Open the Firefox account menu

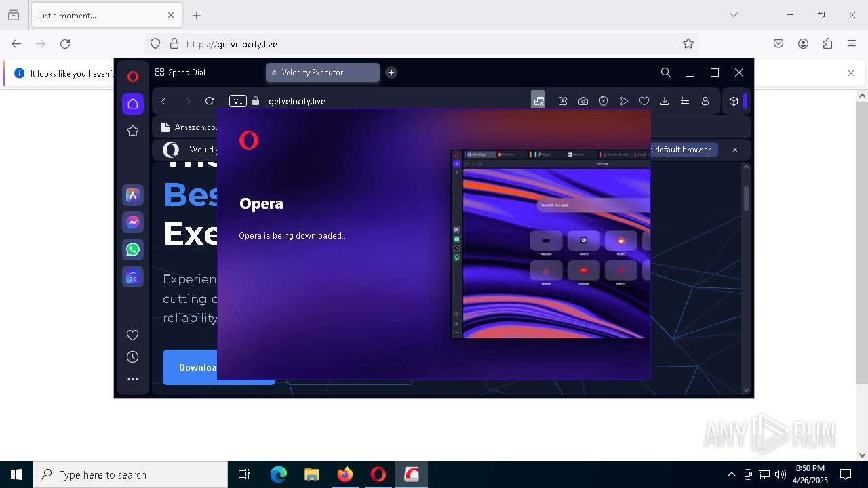pyautogui.click(x=803, y=44)
